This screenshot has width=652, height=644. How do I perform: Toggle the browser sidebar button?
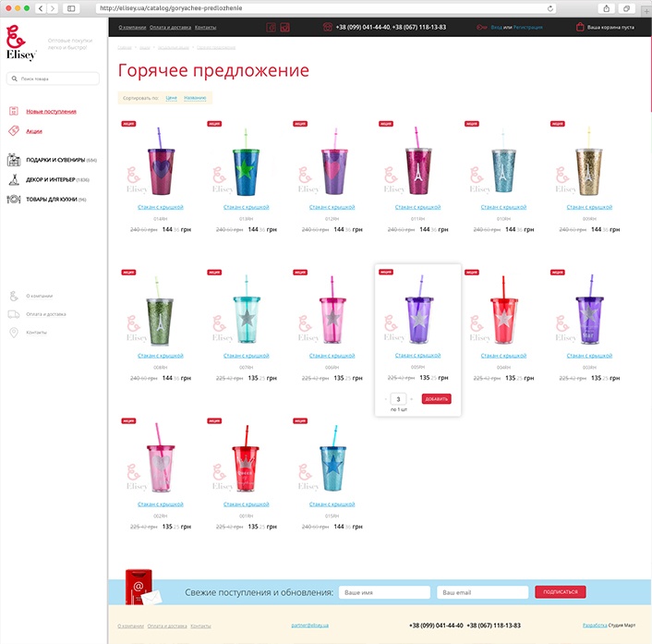[71, 8]
